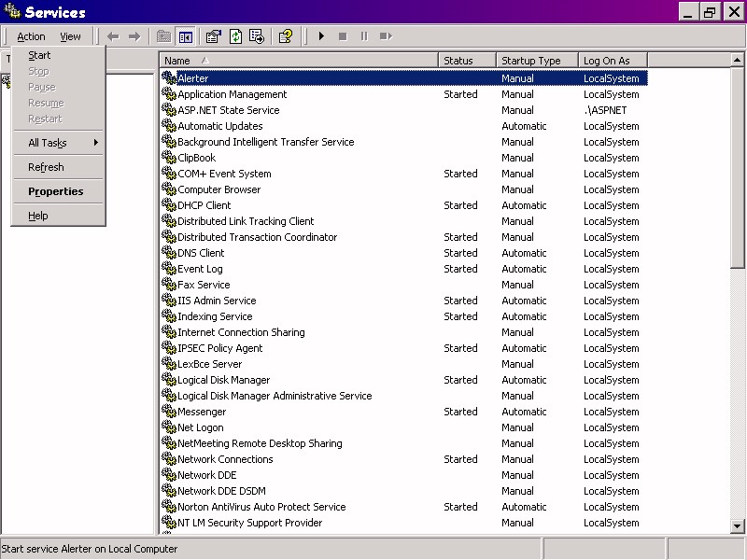Choose Refresh in the Action menu
Image resolution: width=747 pixels, height=560 pixels.
click(x=46, y=167)
